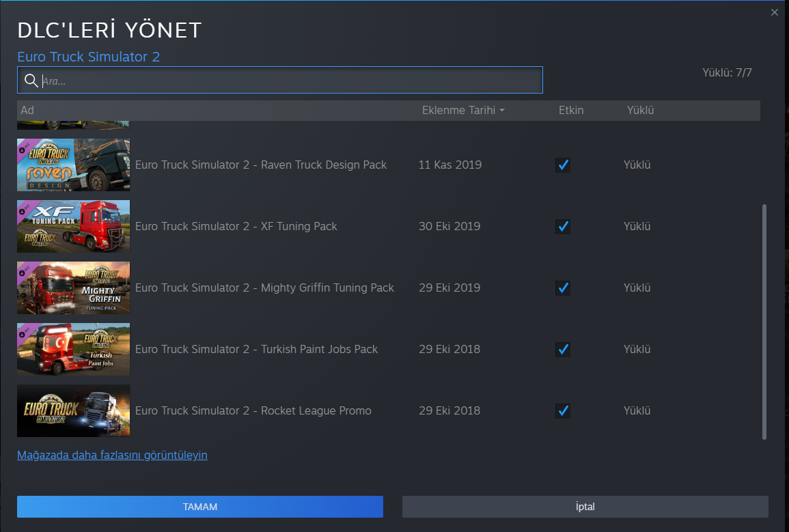This screenshot has width=789, height=532.
Task: Click the 'Yüklü: 7/7' counter
Action: tap(727, 73)
